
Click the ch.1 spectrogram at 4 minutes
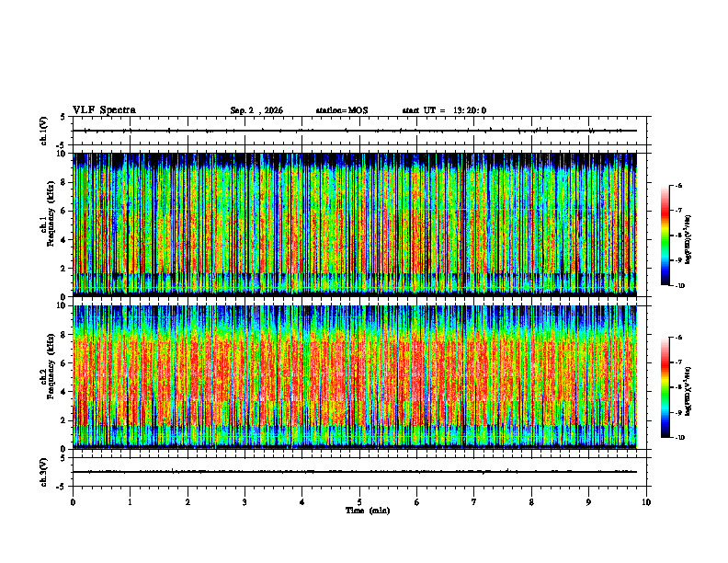pyautogui.click(x=301, y=224)
